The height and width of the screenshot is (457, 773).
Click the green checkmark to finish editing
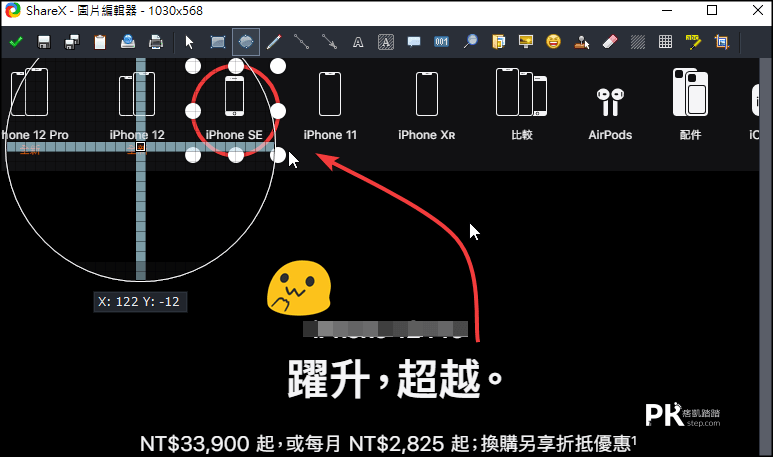[x=16, y=42]
